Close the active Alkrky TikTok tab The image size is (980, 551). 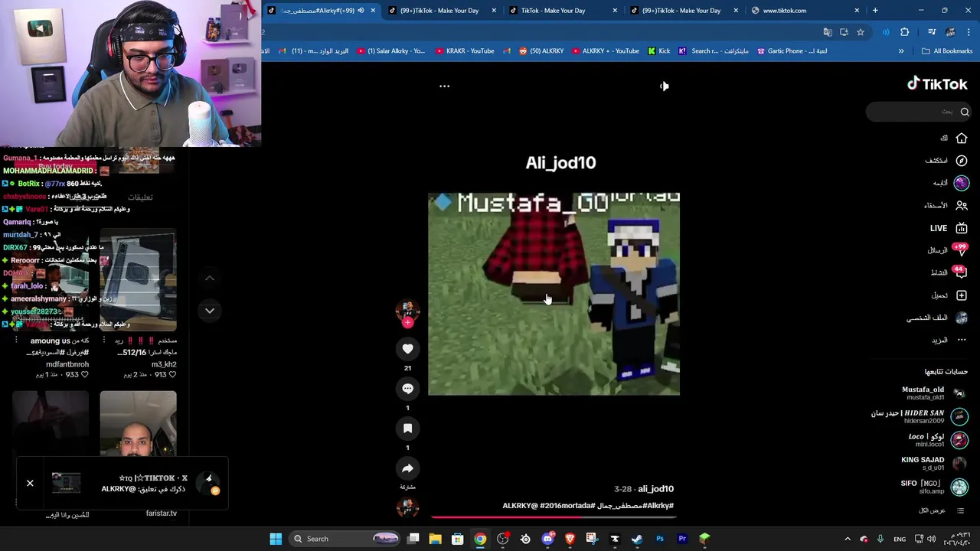click(373, 11)
